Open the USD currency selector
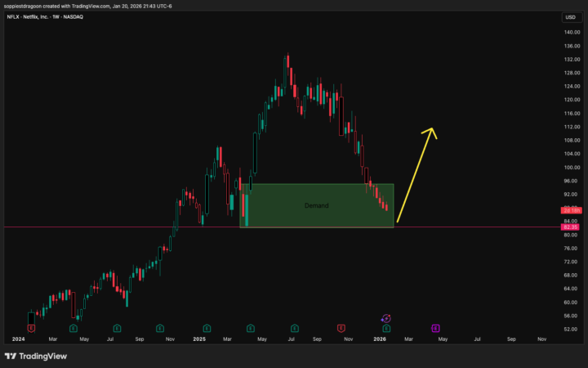 571,17
